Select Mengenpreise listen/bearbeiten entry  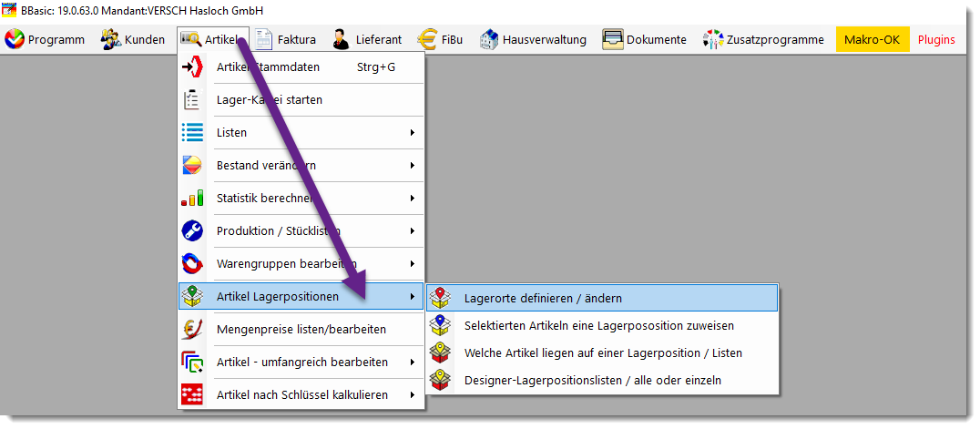pos(301,329)
